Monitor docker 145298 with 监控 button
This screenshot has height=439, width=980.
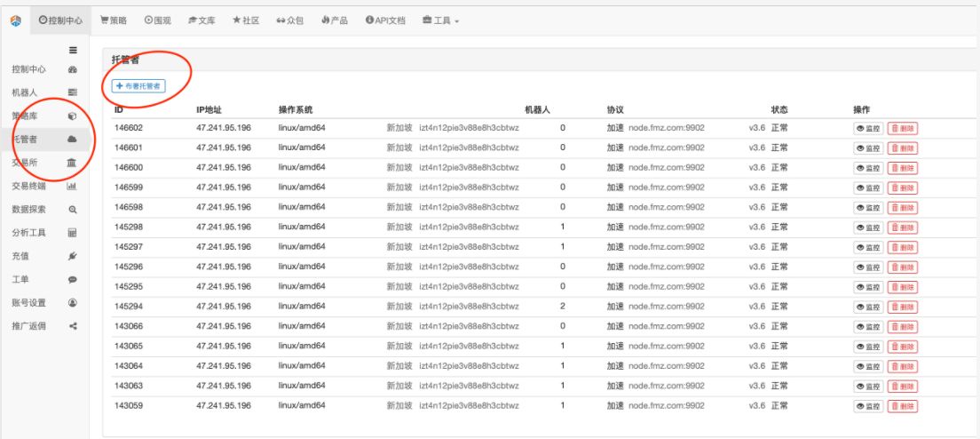pos(868,227)
